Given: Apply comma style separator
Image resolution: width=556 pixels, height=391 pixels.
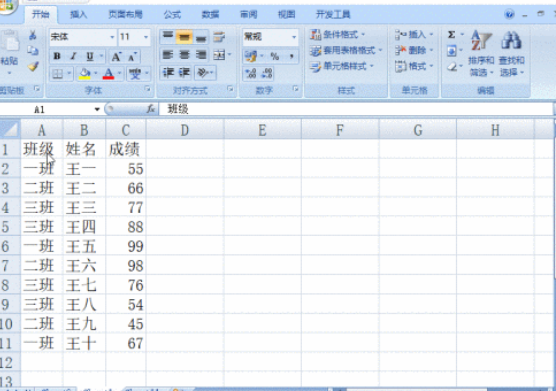Looking at the screenshot, I should [291, 56].
